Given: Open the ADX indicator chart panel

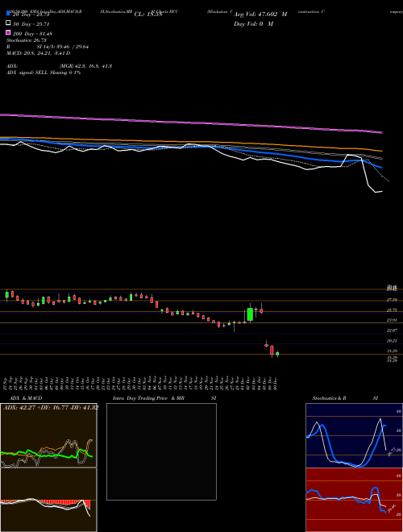Looking at the screenshot, I should (48, 435).
